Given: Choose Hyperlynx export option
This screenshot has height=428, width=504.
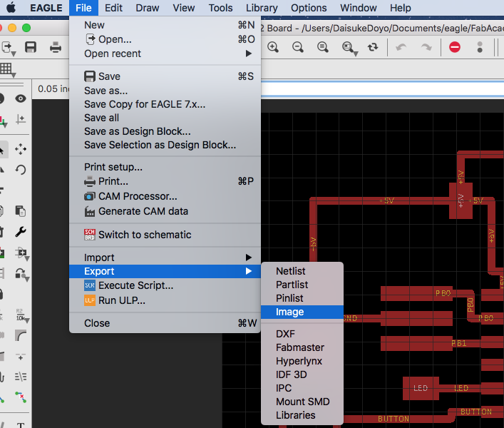Looking at the screenshot, I should tap(302, 361).
